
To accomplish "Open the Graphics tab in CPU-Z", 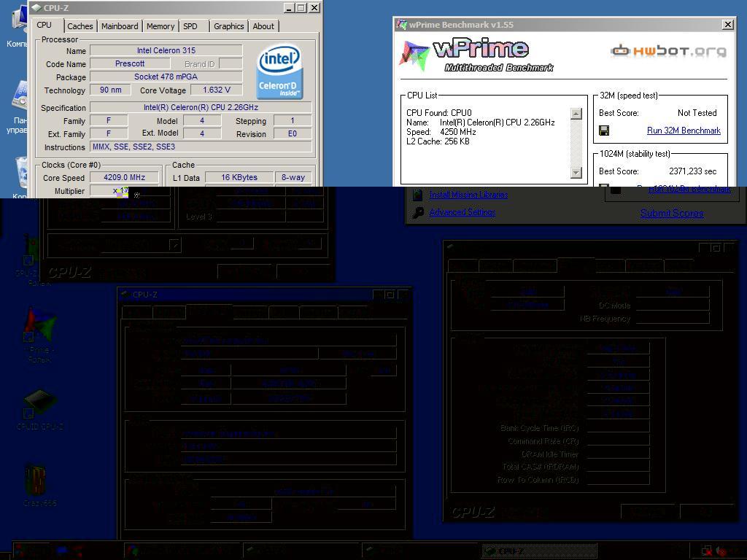I will pyautogui.click(x=228, y=26).
